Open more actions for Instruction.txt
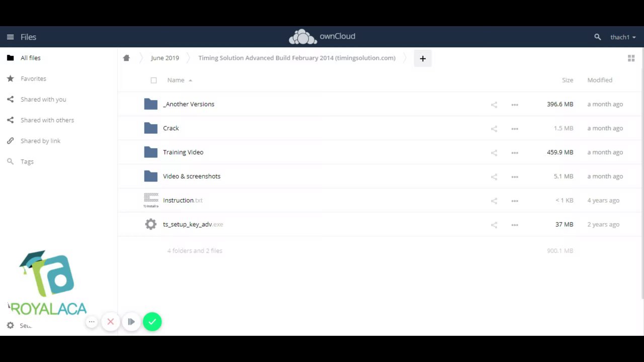Screen dimensions: 644x362 coord(515,201)
